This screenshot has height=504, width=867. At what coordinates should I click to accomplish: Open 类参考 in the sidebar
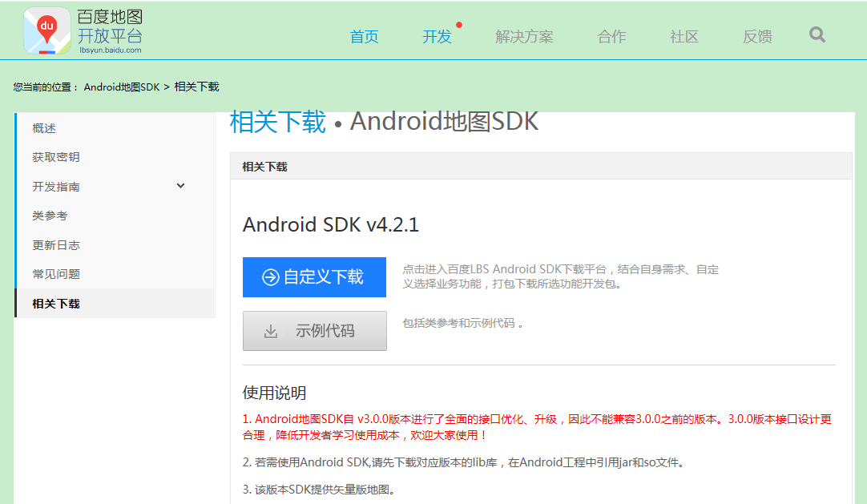click(x=50, y=216)
